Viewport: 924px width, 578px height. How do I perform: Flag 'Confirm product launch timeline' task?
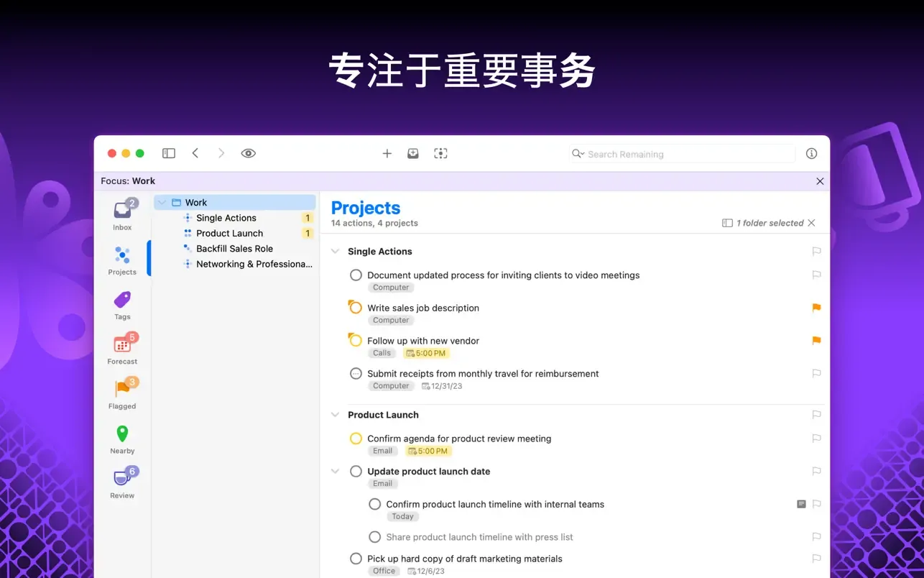(816, 505)
